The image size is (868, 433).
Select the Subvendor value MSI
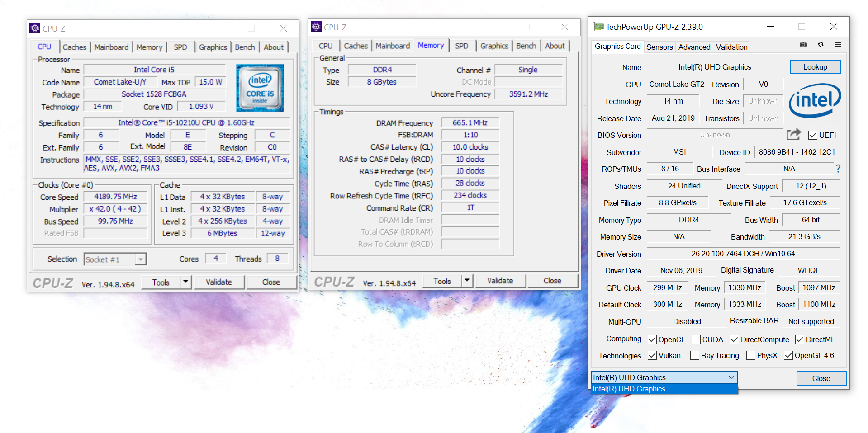(679, 152)
